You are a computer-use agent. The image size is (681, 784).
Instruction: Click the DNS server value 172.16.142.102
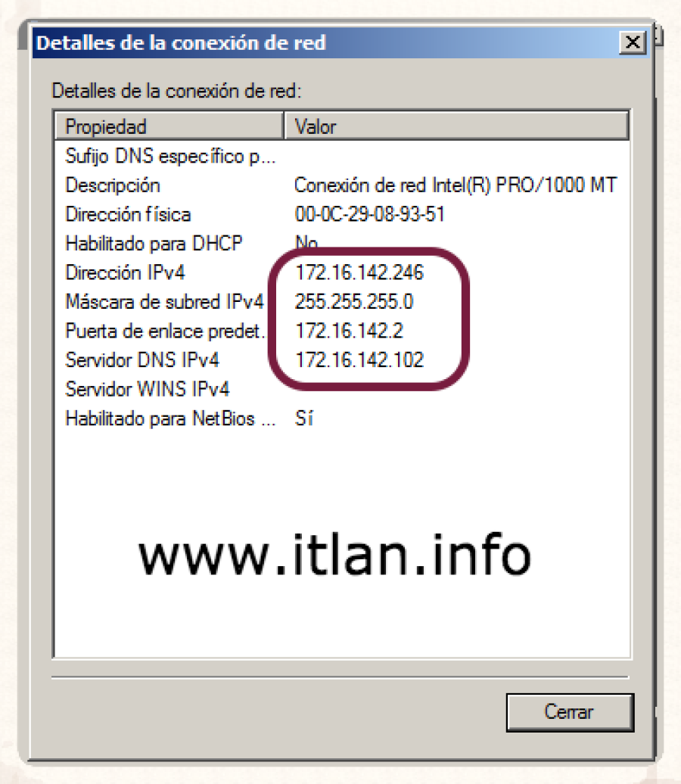click(x=359, y=359)
